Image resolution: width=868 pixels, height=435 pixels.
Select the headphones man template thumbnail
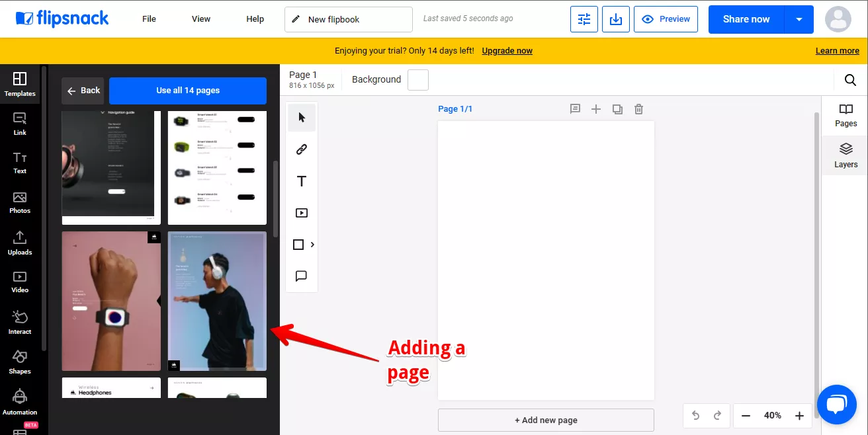coord(217,301)
